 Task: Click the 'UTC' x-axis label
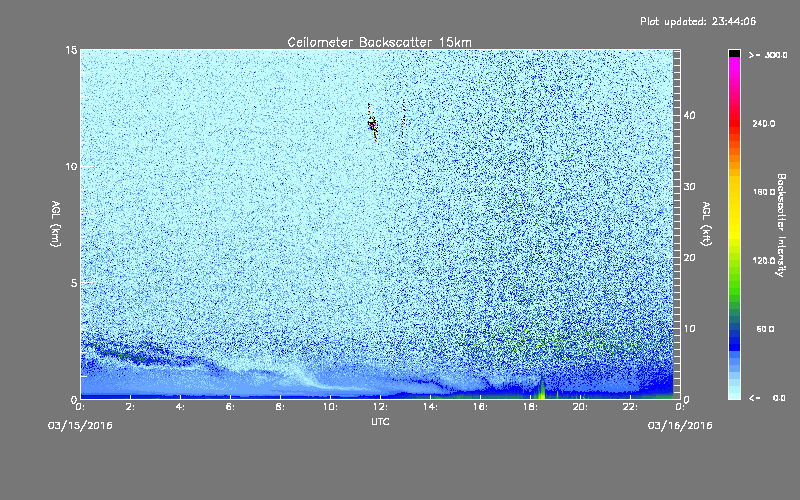(x=380, y=421)
